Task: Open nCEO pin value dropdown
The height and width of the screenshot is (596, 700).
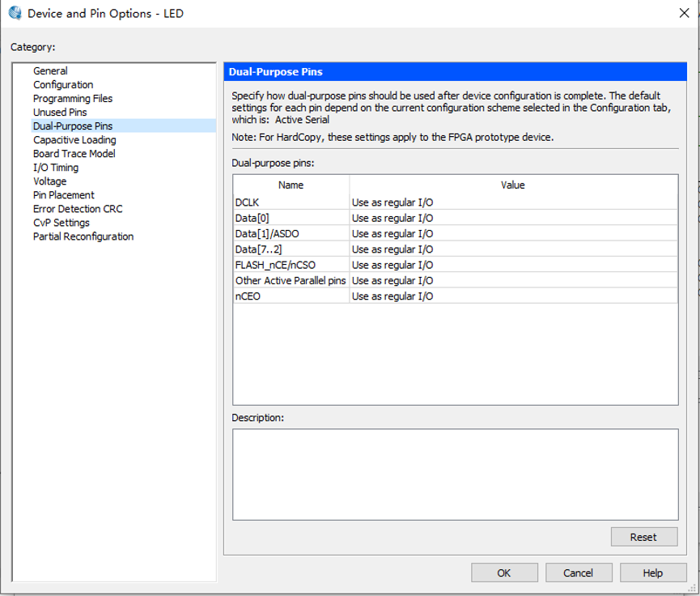Action: [x=513, y=296]
